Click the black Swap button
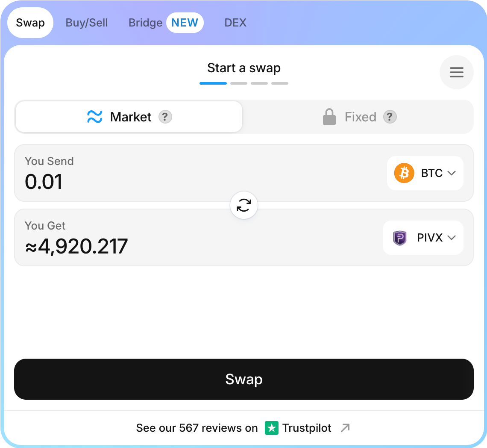487x448 pixels. tap(244, 379)
